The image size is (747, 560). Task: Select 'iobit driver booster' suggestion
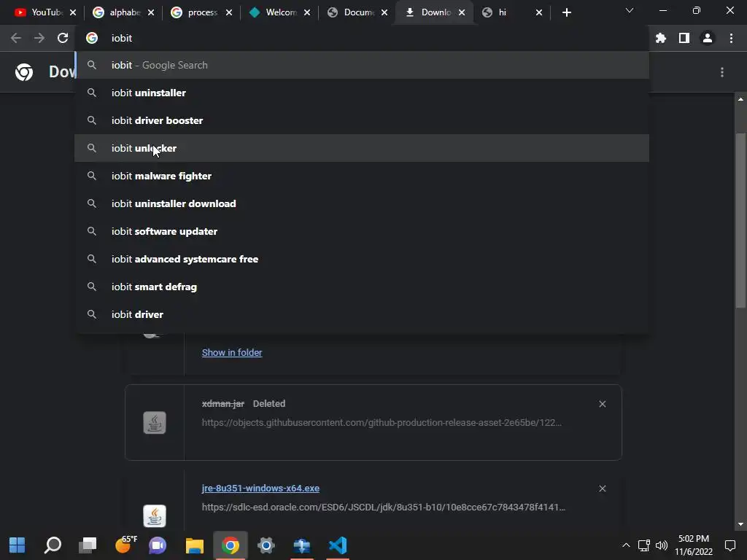click(x=362, y=120)
